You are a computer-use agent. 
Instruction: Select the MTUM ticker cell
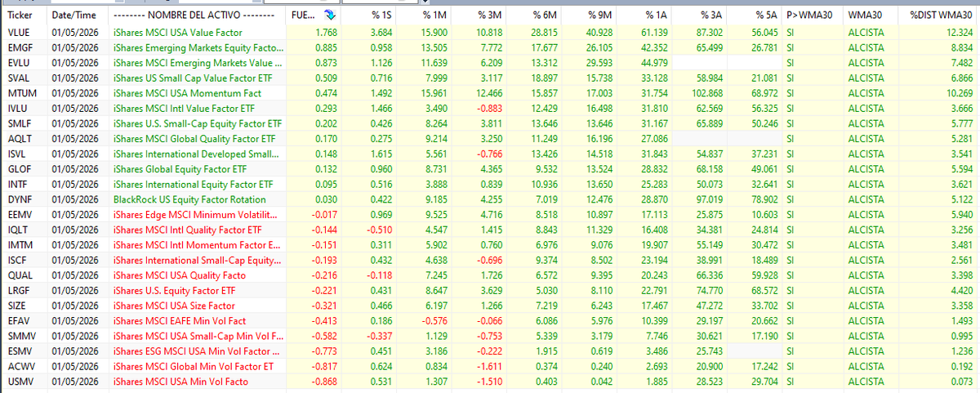(24, 92)
